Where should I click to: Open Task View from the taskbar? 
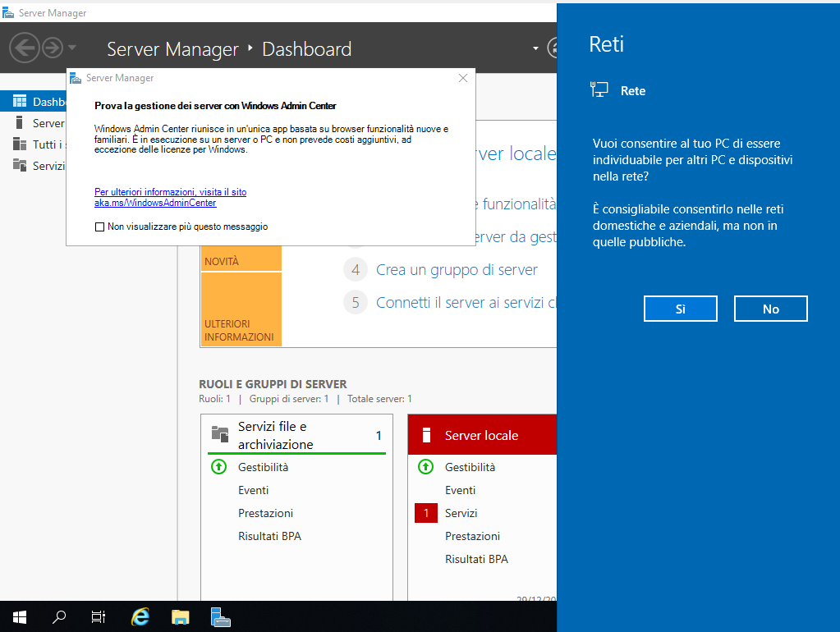point(99,617)
